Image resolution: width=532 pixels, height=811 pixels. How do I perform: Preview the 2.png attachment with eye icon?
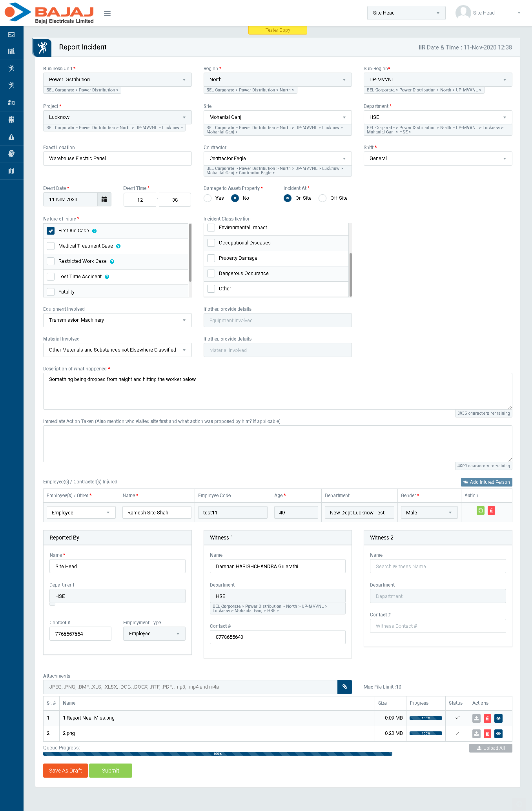(x=498, y=734)
